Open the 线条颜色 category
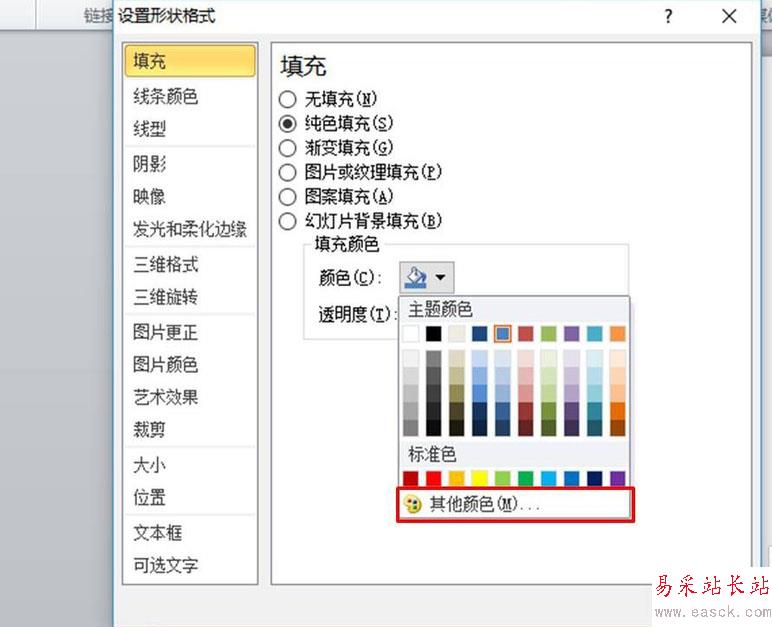Screen dimensions: 772x627 [x=190, y=97]
